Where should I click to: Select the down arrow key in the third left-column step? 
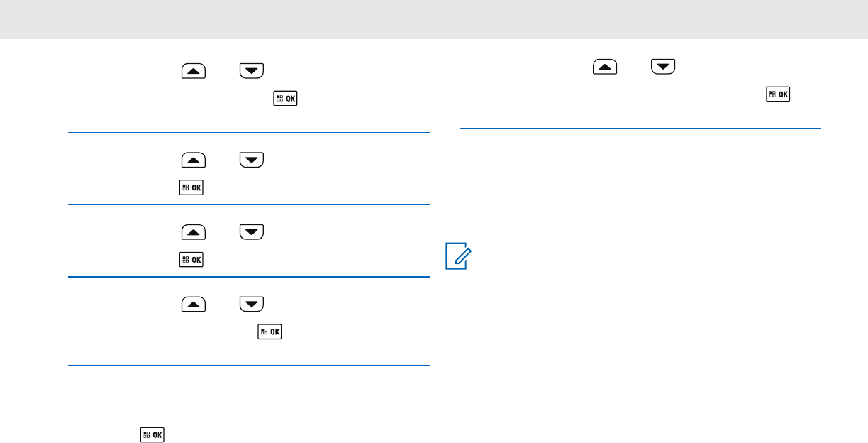252,232
